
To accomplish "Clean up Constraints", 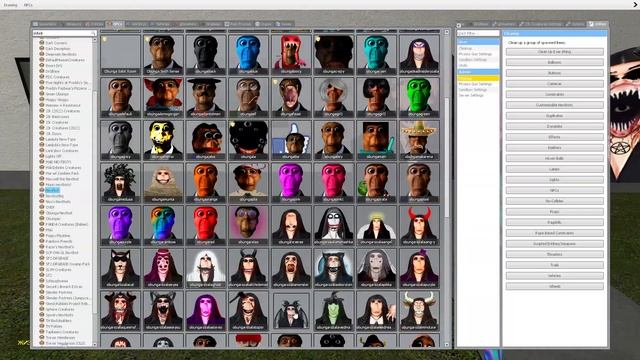I will (554, 94).
